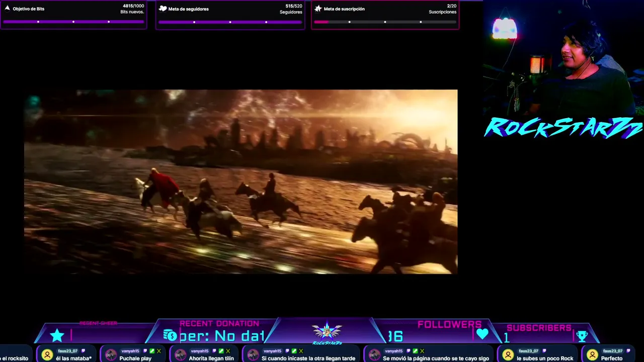
Task: Click the cyan heart icon under Followers
Action: point(482,334)
